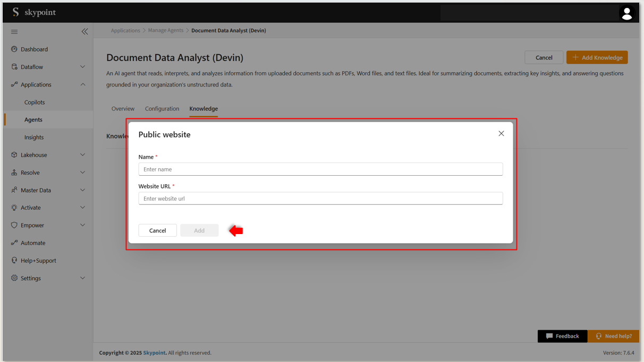Viewport: 644px width, 362px height.
Task: Click the hamburger menu icon in sidebar
Action: click(14, 32)
